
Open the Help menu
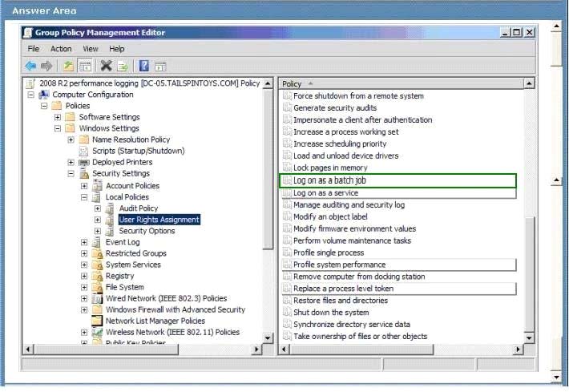tap(117, 49)
